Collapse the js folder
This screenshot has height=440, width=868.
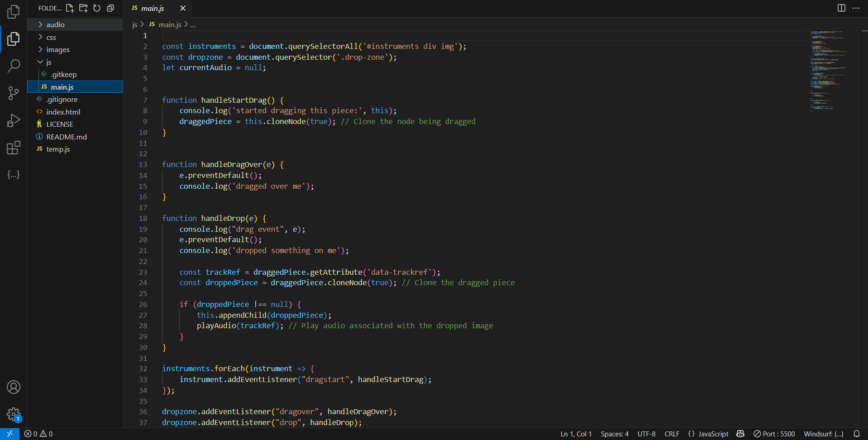pyautogui.click(x=75, y=62)
